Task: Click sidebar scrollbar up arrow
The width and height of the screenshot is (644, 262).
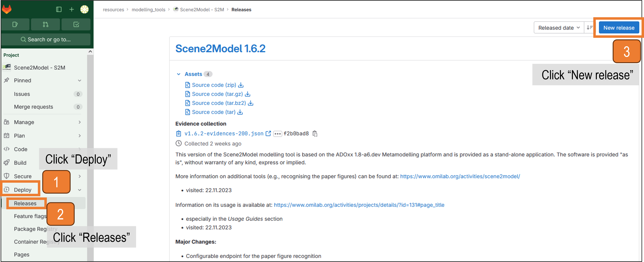Action: pos(90,52)
